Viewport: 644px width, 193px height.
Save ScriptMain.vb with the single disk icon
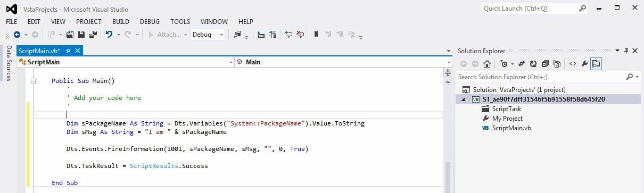(x=81, y=35)
